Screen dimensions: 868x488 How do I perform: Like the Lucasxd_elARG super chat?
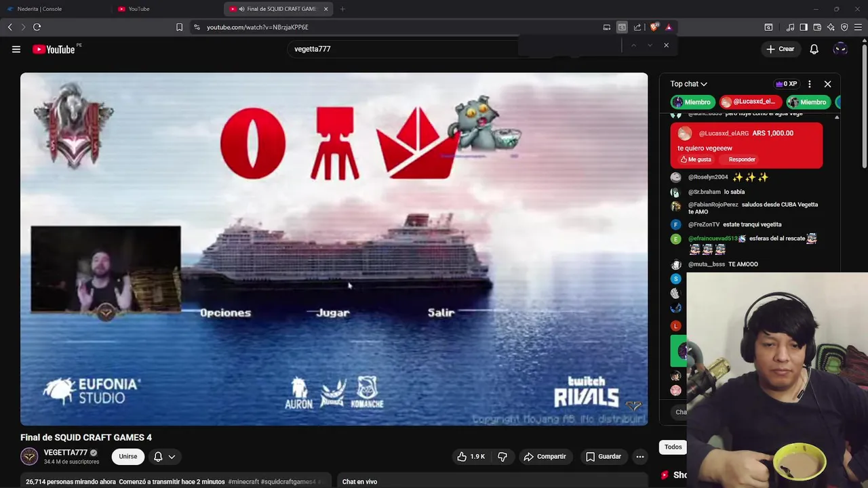[x=695, y=159]
